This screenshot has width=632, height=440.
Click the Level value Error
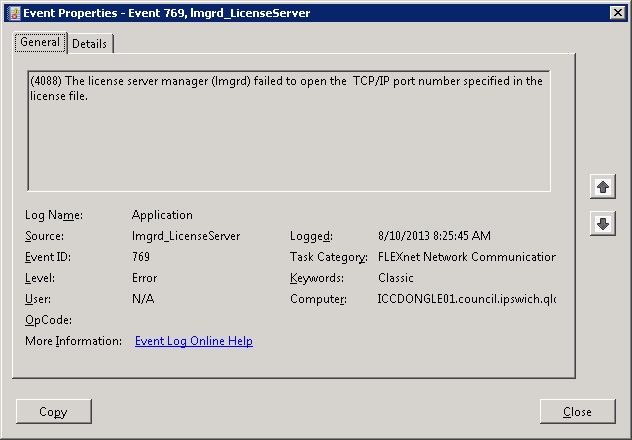(x=144, y=278)
